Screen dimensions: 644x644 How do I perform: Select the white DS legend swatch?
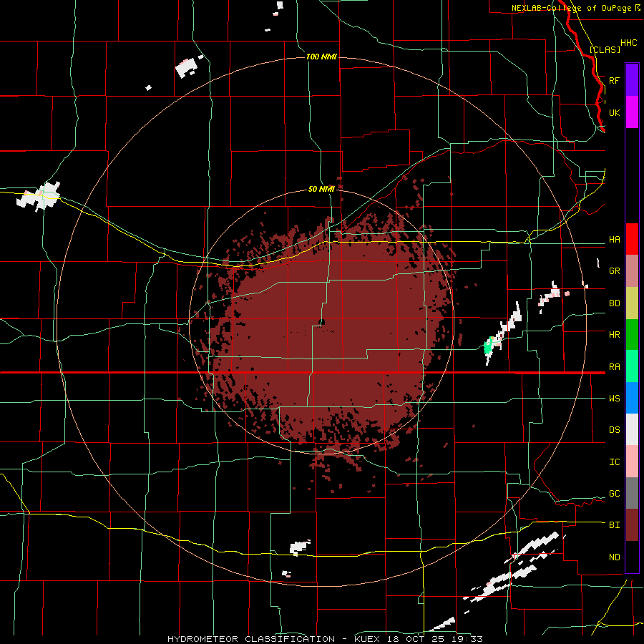coord(632,429)
